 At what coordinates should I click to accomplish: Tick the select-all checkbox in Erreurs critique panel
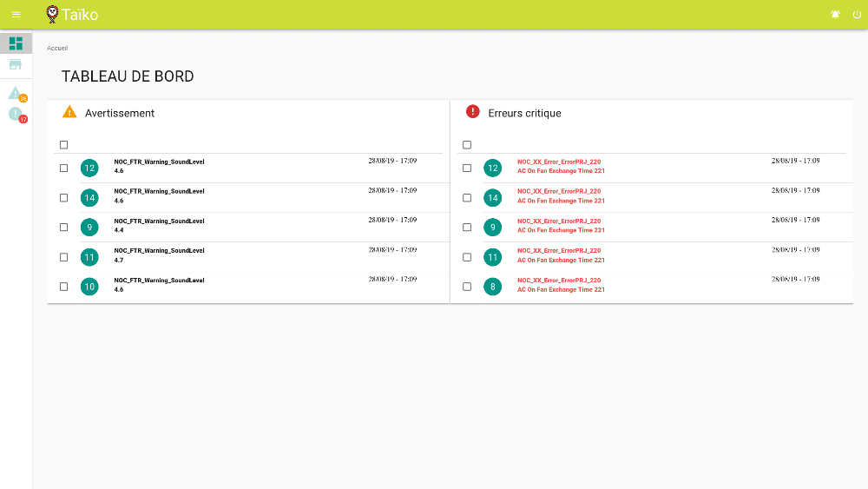click(467, 145)
